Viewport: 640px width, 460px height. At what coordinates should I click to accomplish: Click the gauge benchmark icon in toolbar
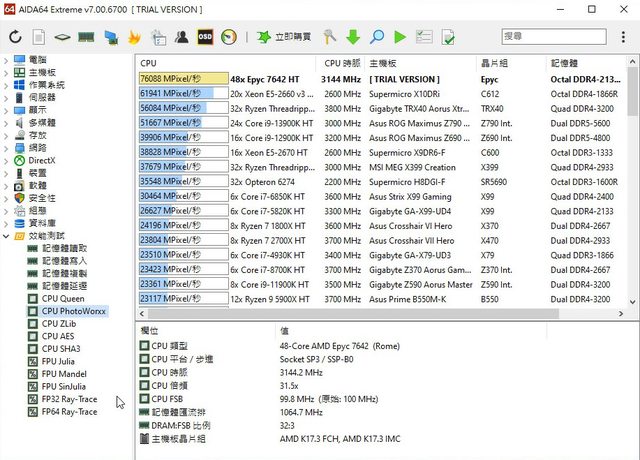click(x=229, y=37)
